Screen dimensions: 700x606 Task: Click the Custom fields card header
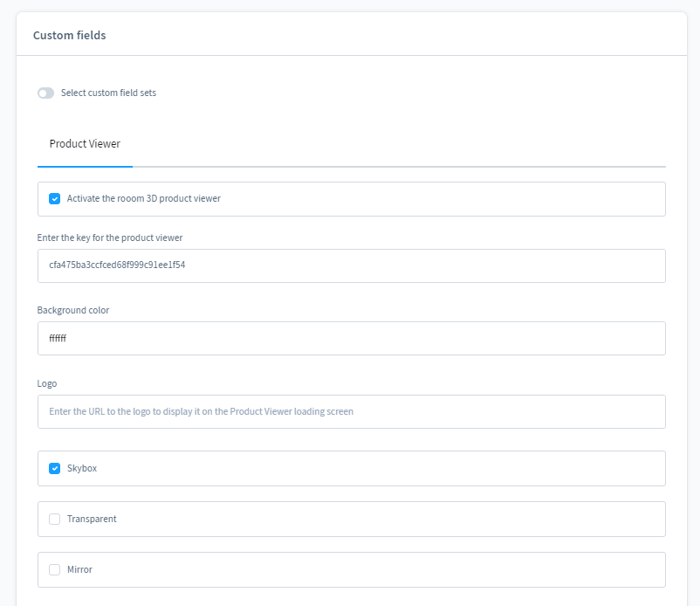[70, 36]
